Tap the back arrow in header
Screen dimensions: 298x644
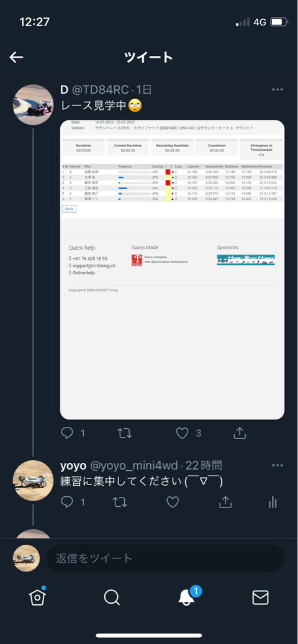tap(16, 57)
